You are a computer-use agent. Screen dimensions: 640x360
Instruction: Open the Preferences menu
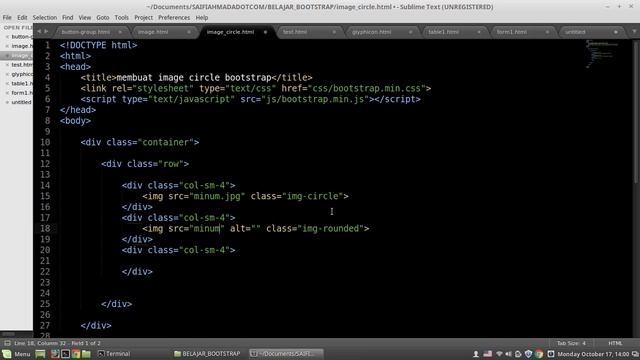[x=174, y=18]
